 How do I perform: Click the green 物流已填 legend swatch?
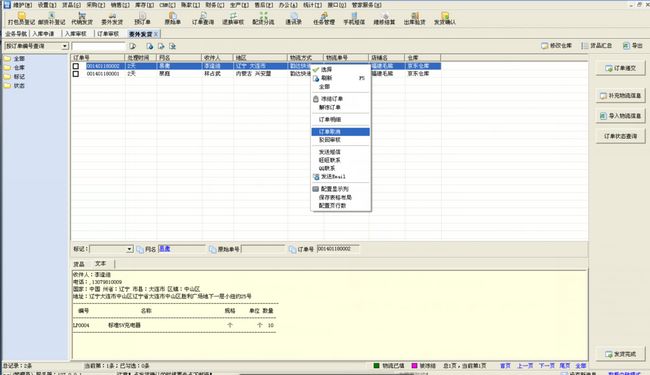[x=376, y=365]
